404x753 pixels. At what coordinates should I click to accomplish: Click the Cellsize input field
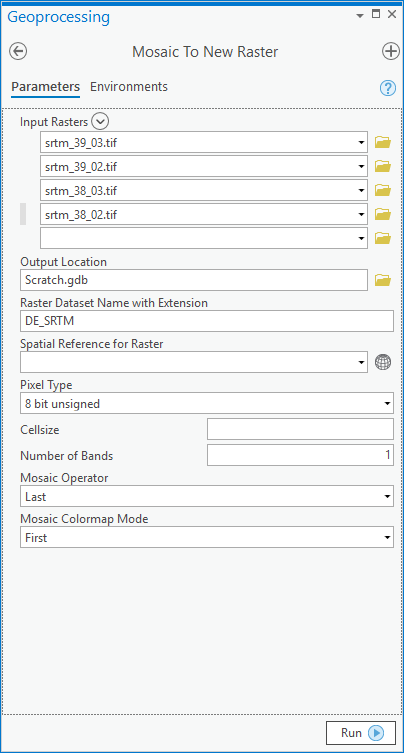[300, 429]
